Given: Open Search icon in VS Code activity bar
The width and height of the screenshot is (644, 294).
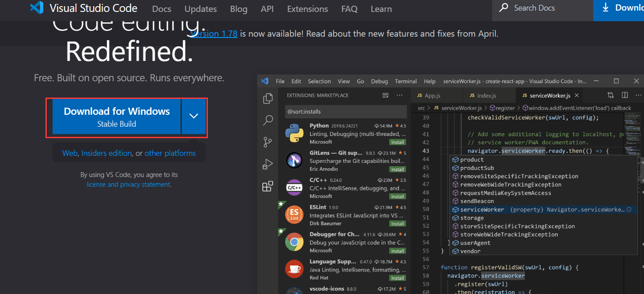Looking at the screenshot, I should point(267,120).
